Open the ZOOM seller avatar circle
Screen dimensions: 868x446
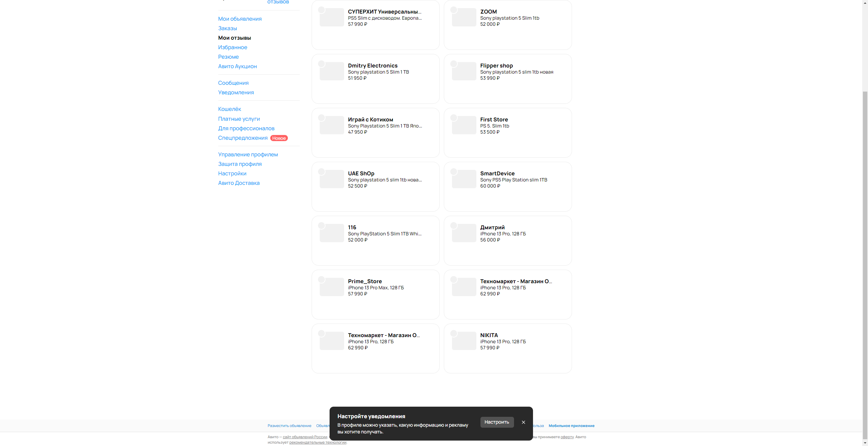coord(454,10)
